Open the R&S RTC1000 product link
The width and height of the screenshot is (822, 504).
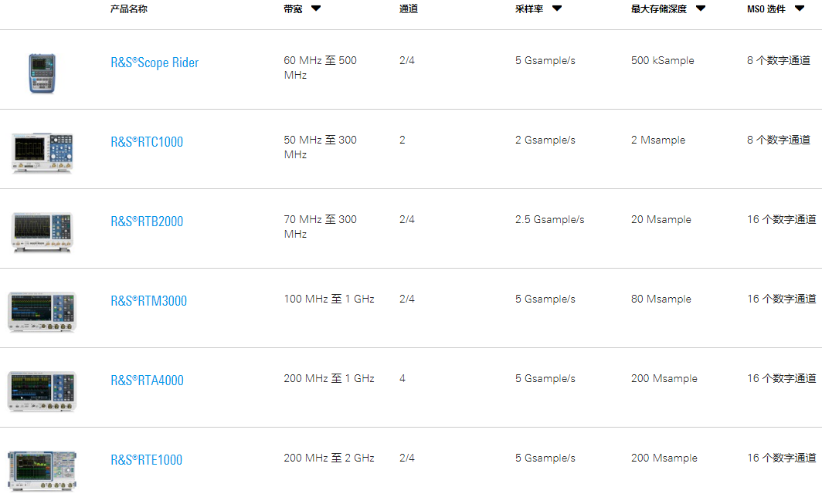pyautogui.click(x=147, y=142)
